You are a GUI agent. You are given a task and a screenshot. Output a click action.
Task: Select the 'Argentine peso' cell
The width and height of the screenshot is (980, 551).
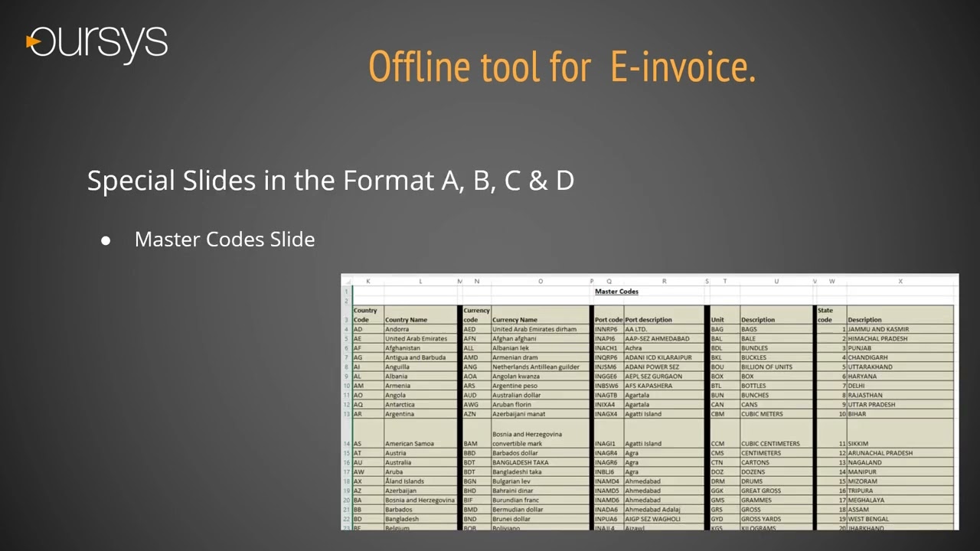click(x=541, y=386)
